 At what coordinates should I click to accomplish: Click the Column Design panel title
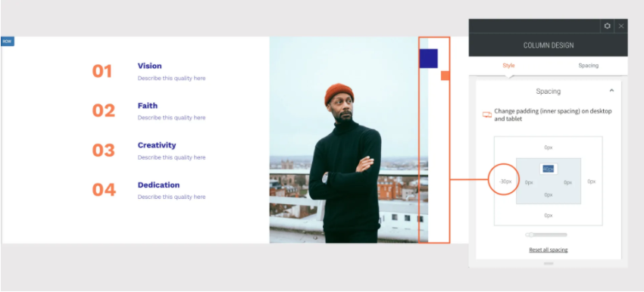549,45
